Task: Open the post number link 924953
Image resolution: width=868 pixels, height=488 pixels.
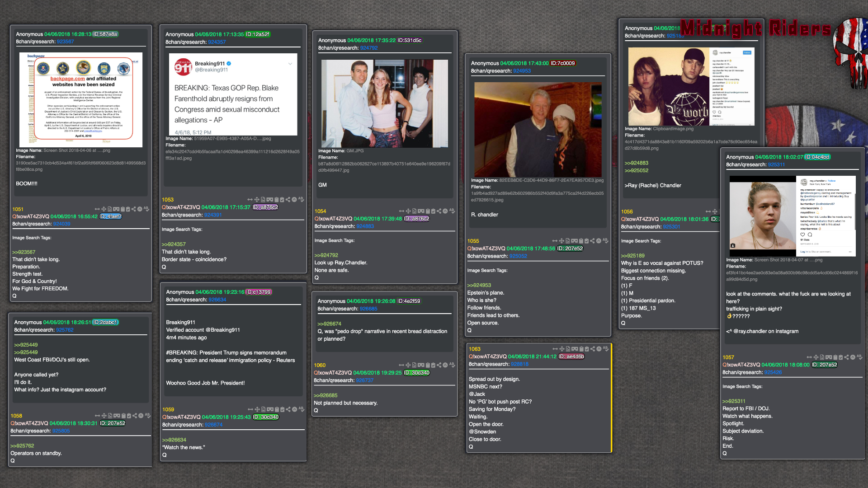Action: click(522, 71)
